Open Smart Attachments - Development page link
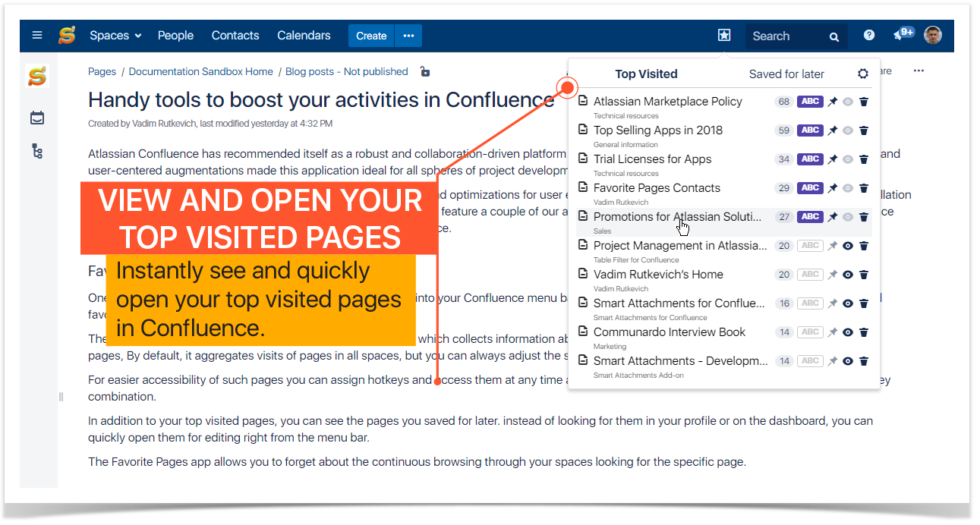Viewport: 980px width, 525px height. pos(680,360)
